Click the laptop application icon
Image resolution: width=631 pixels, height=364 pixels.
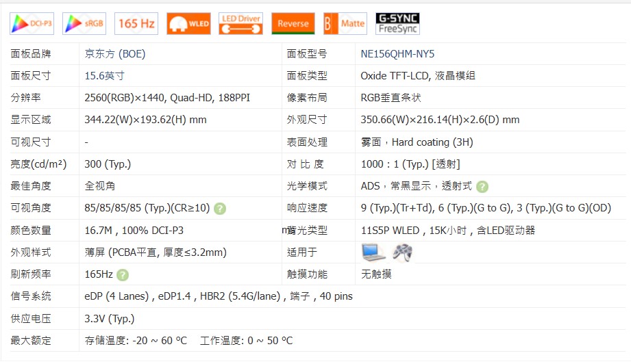click(x=373, y=252)
